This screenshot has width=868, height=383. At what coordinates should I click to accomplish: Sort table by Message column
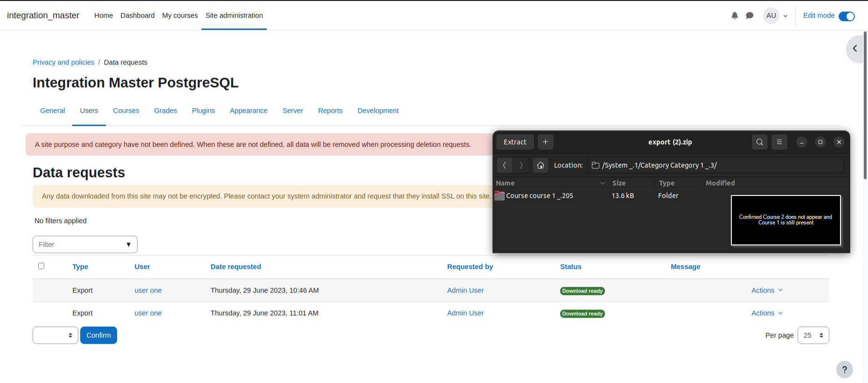(x=686, y=266)
